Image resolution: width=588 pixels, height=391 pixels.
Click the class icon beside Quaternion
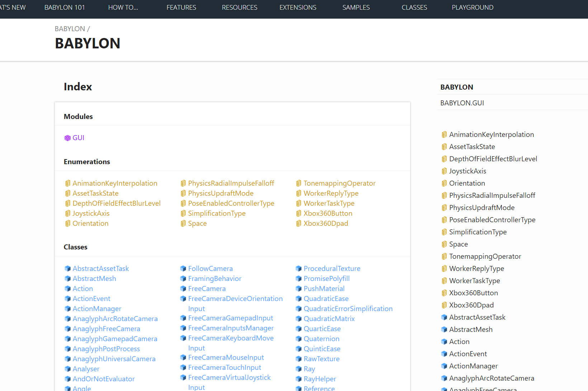coord(299,339)
